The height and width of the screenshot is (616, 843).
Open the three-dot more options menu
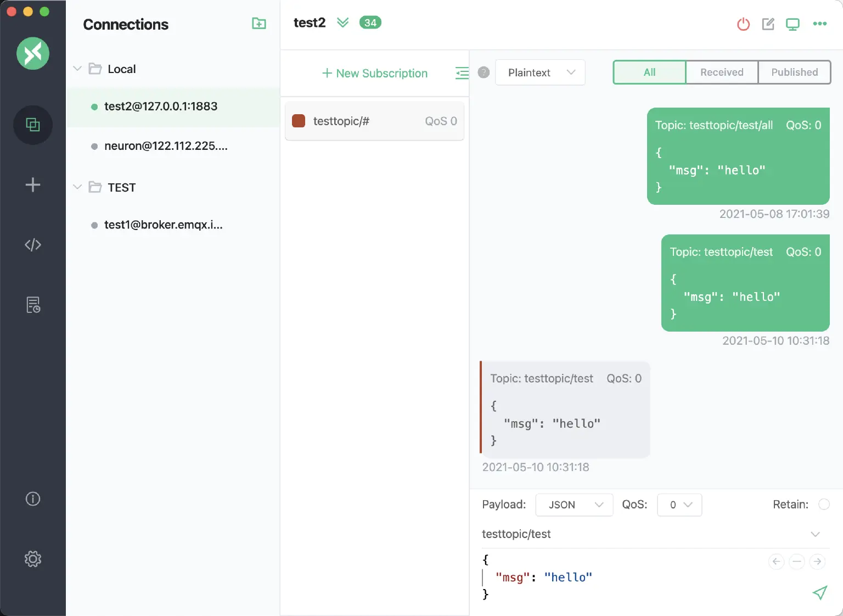click(819, 24)
